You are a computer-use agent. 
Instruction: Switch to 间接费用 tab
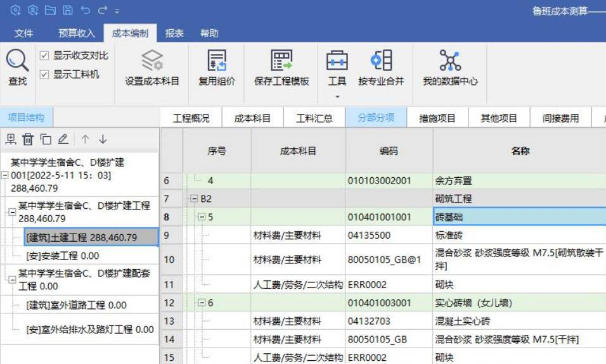560,118
